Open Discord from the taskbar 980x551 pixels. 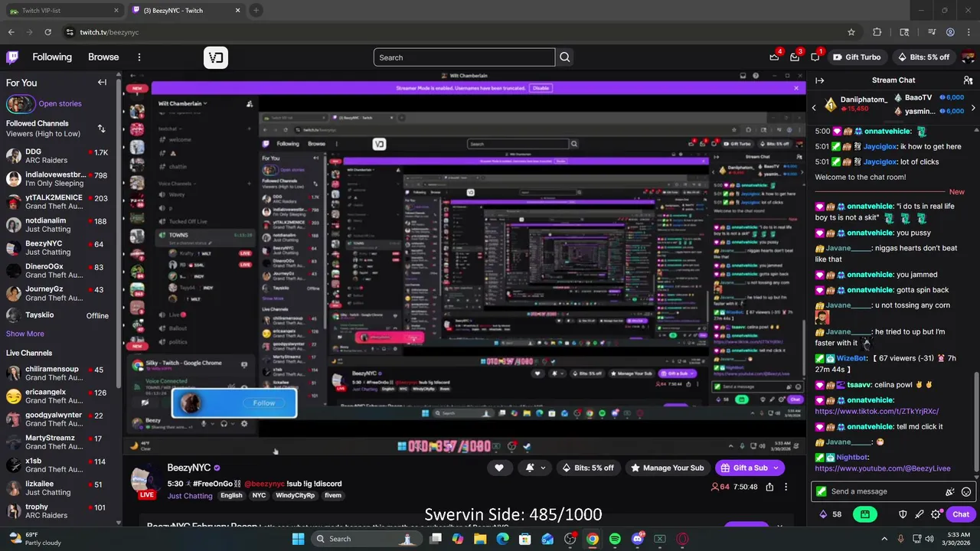637,539
